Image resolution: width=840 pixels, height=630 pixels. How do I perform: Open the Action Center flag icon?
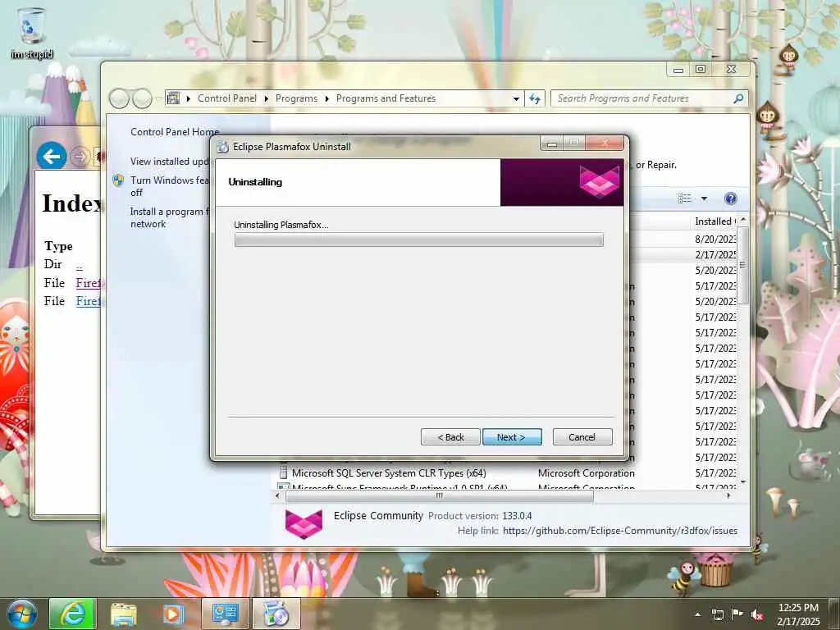[x=737, y=614]
